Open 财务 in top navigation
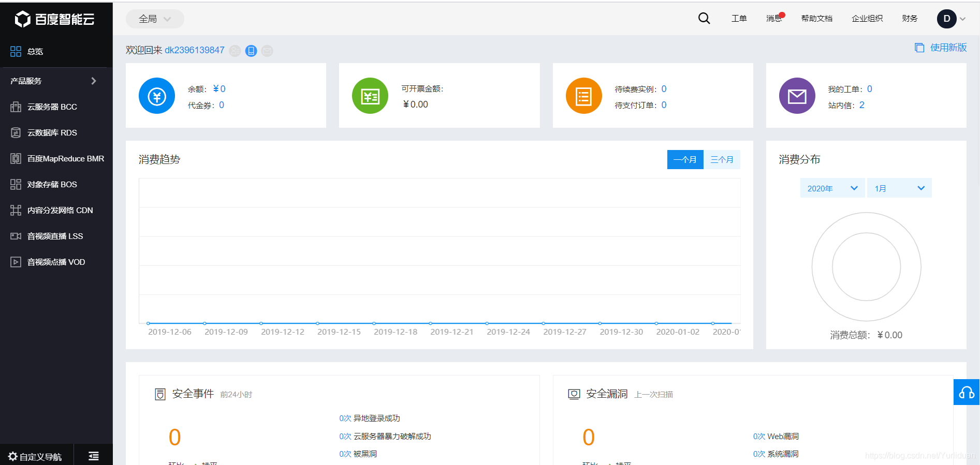 [x=910, y=19]
